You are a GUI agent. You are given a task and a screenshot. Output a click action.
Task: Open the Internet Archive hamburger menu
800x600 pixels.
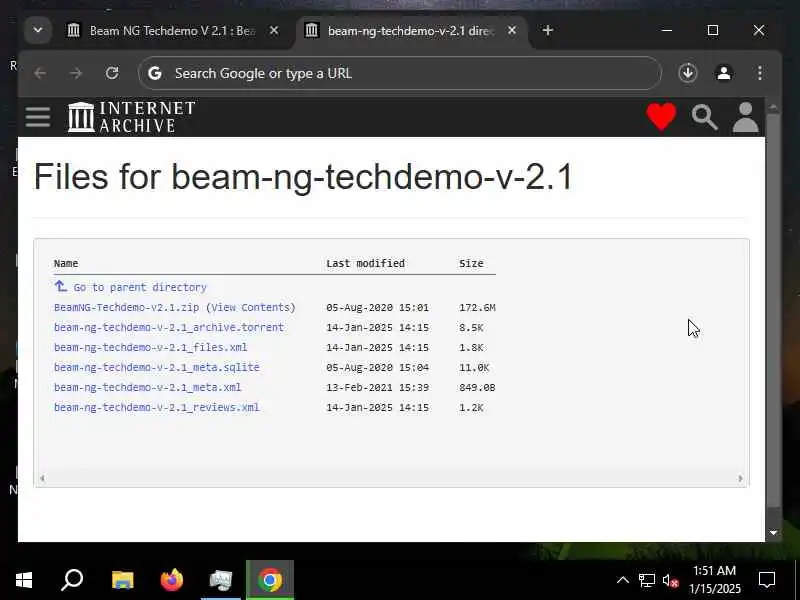[x=38, y=117]
